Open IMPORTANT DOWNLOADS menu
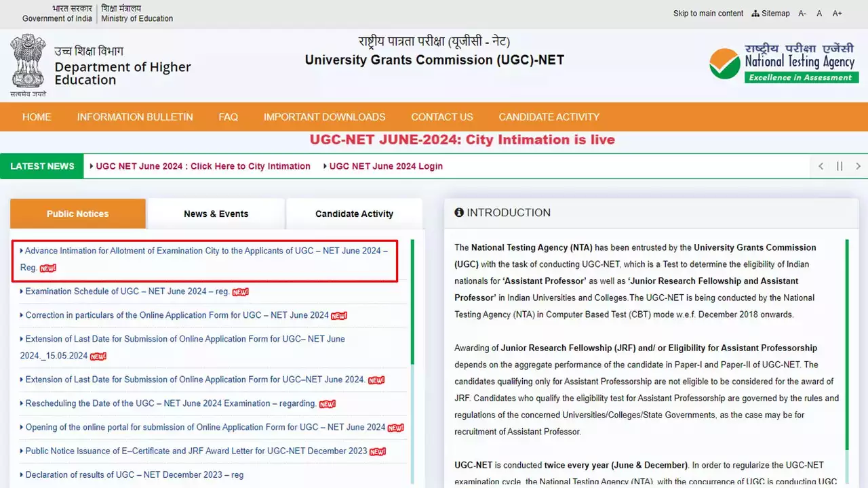Viewport: 868px width, 488px height. click(325, 117)
